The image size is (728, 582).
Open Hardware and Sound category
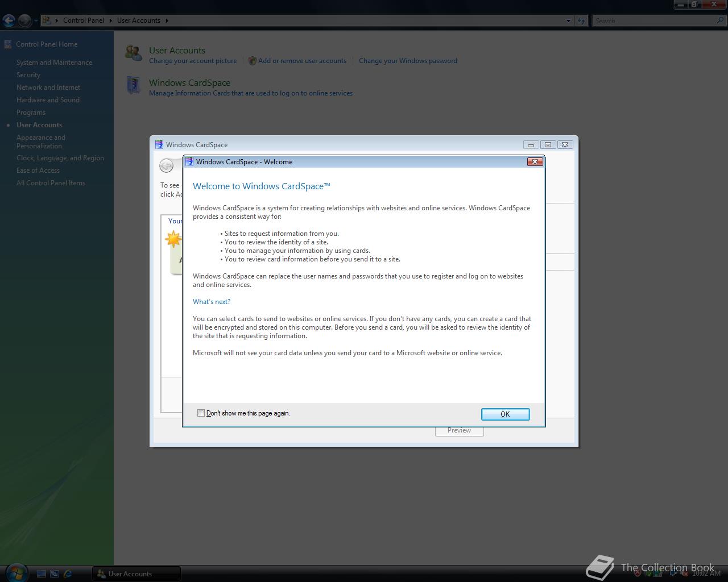point(48,100)
